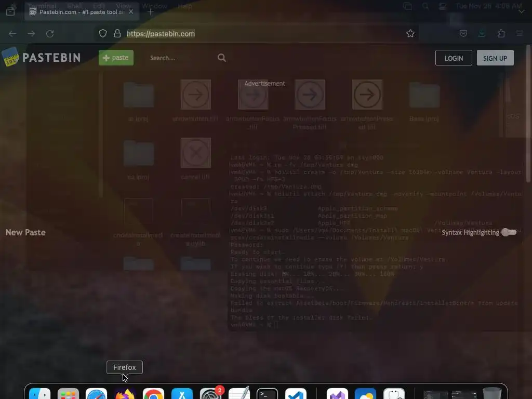
Task: Open the LOGIN page
Action: pyautogui.click(x=454, y=58)
